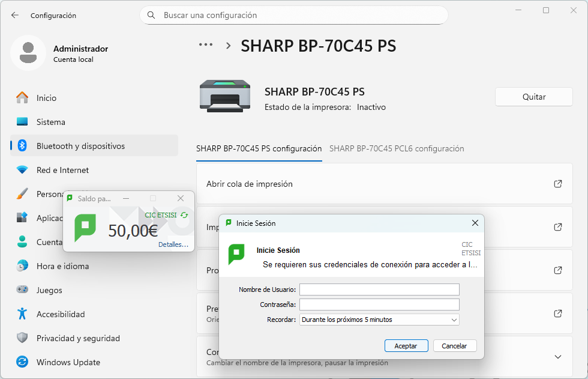This screenshot has width=588, height=379.
Task: Click the Contraseña field
Action: 379,305
